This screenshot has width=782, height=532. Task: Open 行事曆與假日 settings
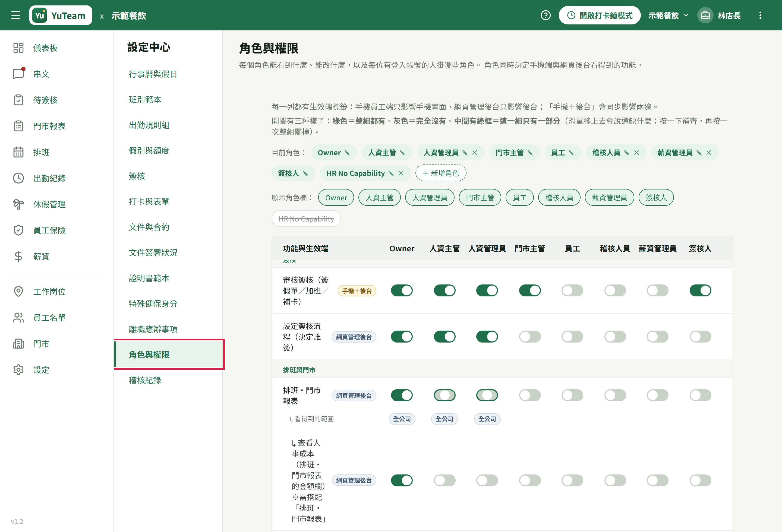click(x=168, y=74)
